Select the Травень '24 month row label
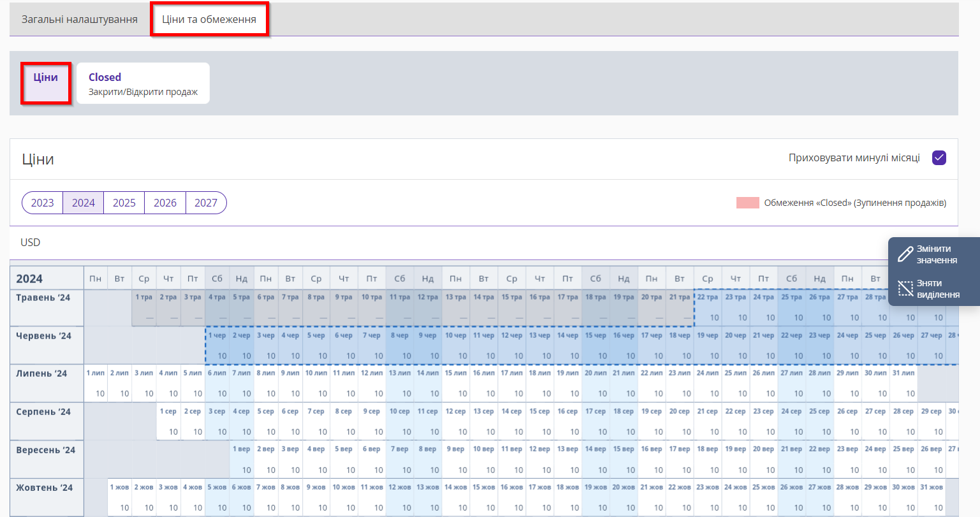 pos(47,308)
